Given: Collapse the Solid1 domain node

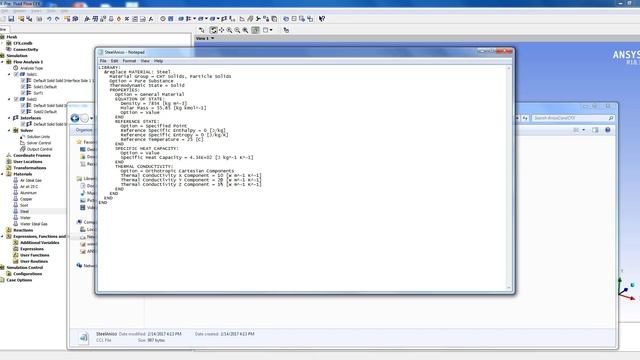Looking at the screenshot, I should click(9, 74).
